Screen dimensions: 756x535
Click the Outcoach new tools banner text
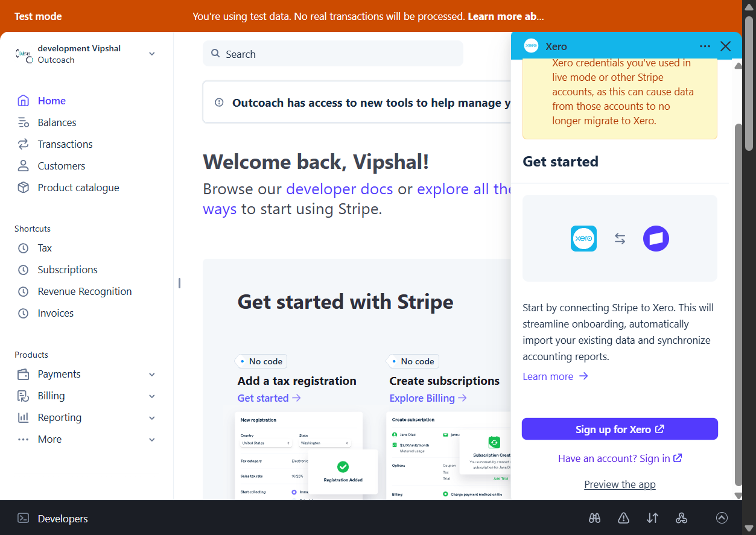(371, 103)
